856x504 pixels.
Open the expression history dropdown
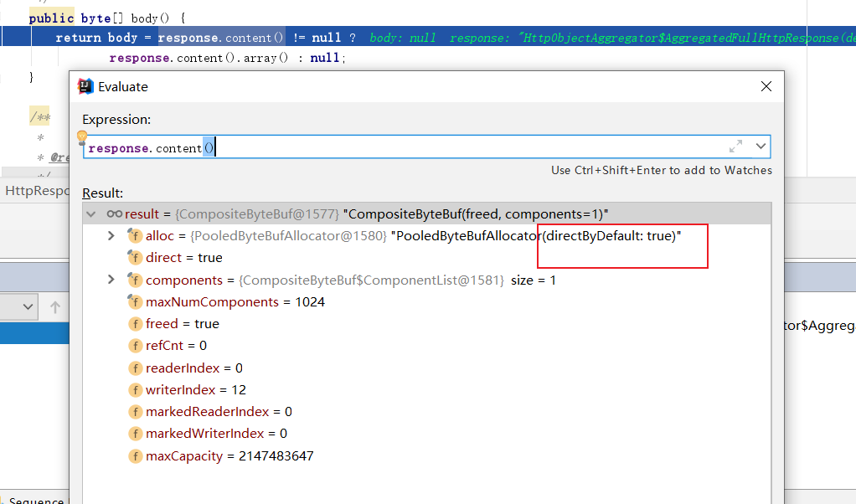(761, 147)
